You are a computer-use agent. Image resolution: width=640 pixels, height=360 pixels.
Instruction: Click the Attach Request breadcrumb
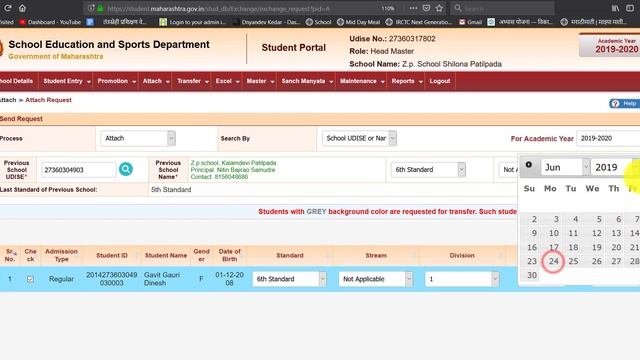48,100
